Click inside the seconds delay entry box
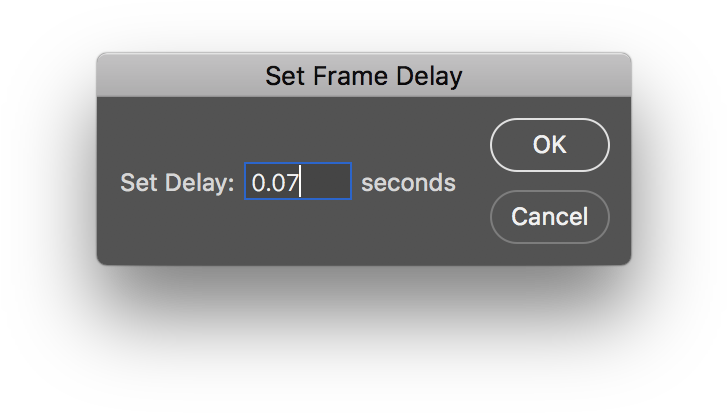 (298, 182)
